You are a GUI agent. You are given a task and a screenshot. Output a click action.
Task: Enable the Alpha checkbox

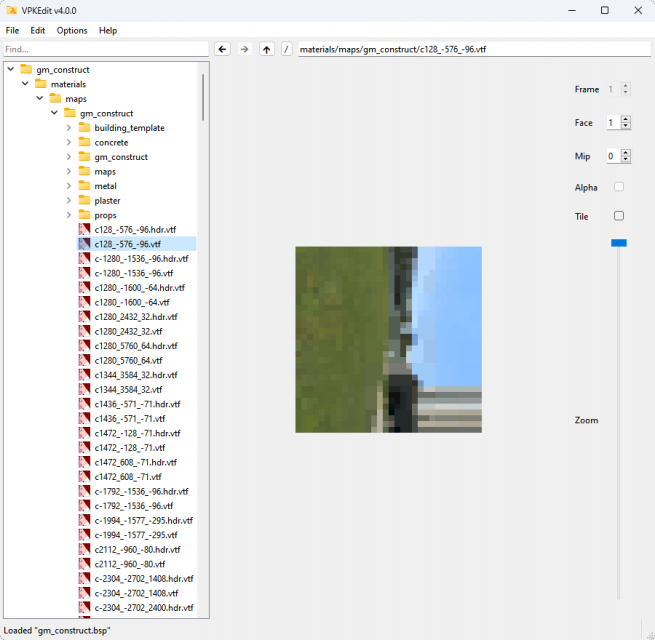coord(619,187)
